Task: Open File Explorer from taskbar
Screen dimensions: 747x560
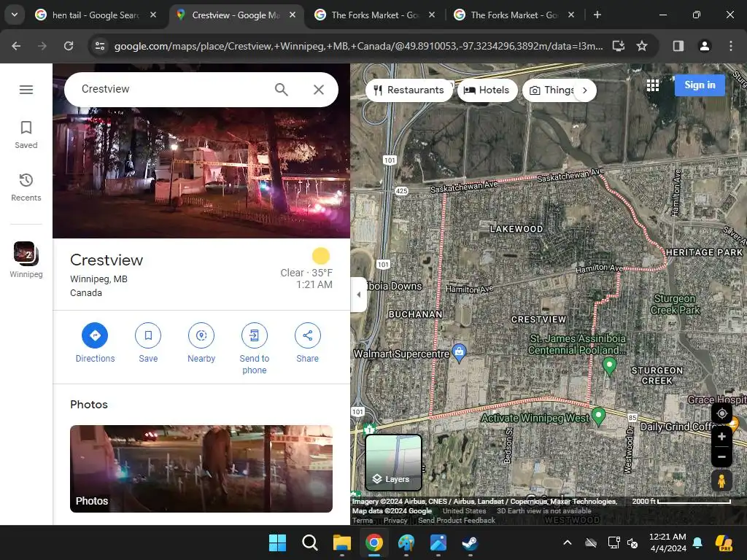Action: click(x=341, y=542)
